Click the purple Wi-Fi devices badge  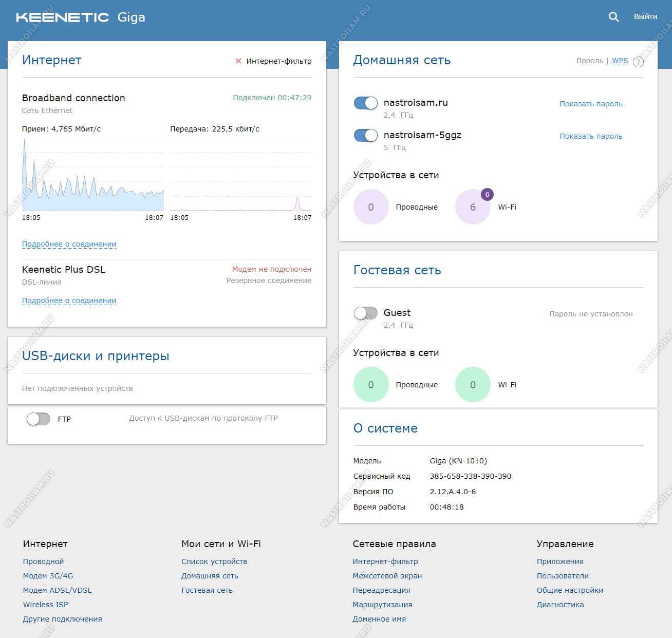click(487, 195)
